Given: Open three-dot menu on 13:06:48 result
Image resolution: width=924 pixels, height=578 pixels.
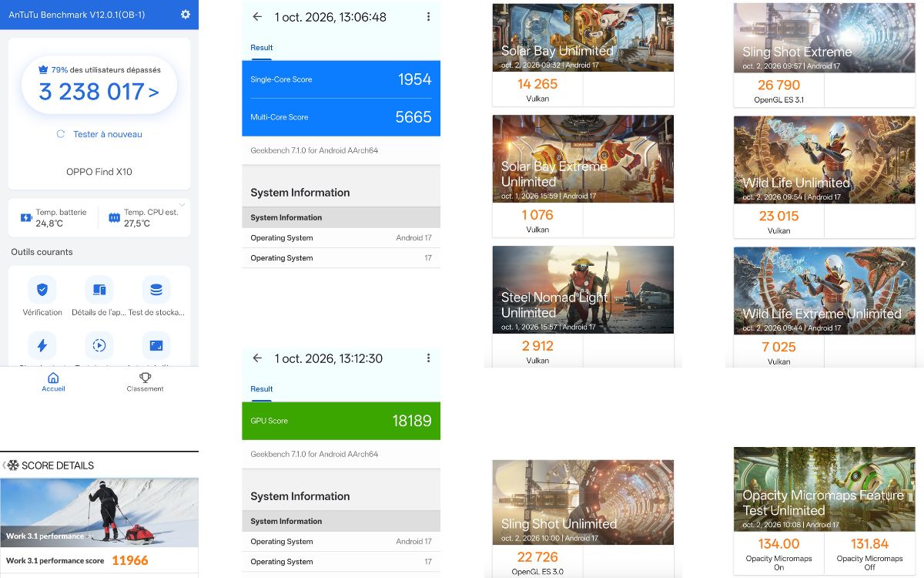Looking at the screenshot, I should point(428,17).
